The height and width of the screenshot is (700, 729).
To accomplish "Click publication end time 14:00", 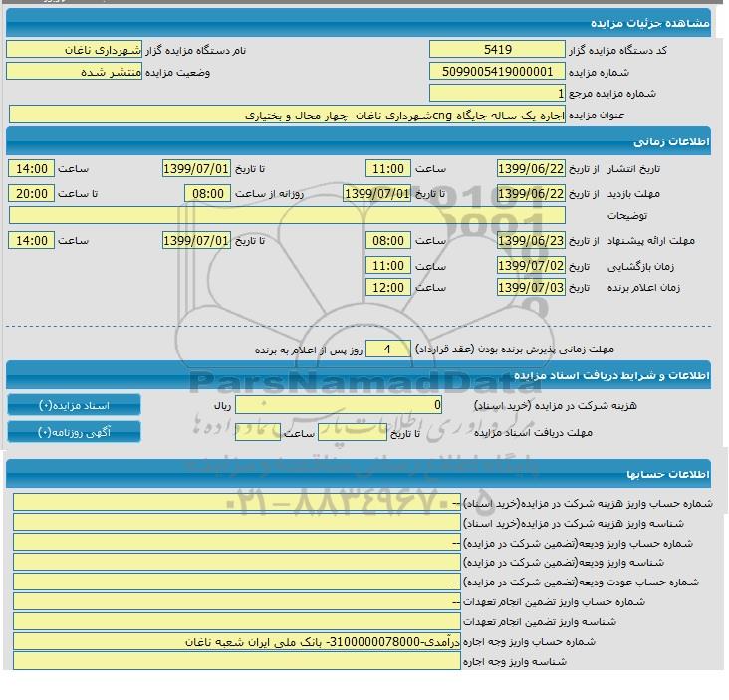I will tap(31, 168).
